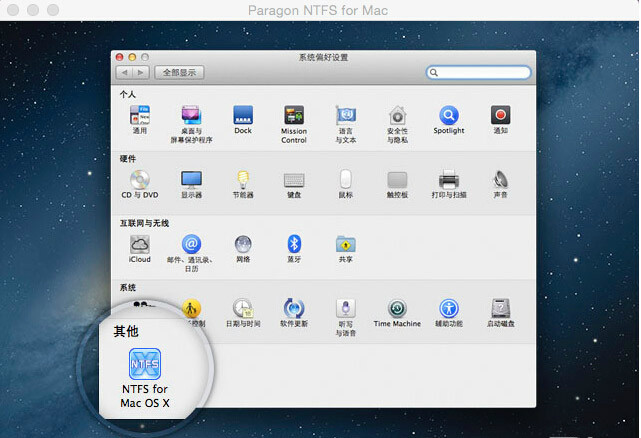
Task: Open the parental controls icon
Action: [x=191, y=309]
